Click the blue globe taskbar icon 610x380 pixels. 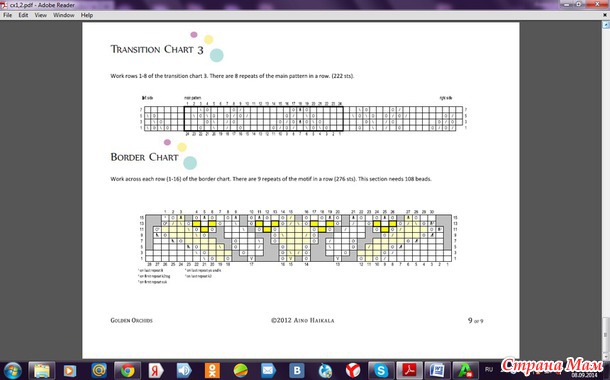325,371
